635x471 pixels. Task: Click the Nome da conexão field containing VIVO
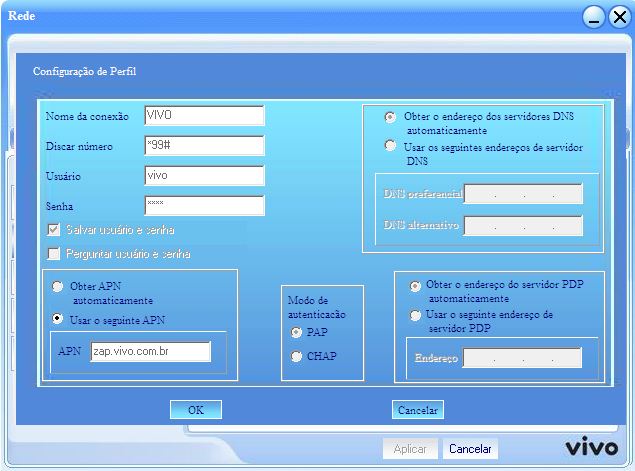(x=204, y=115)
